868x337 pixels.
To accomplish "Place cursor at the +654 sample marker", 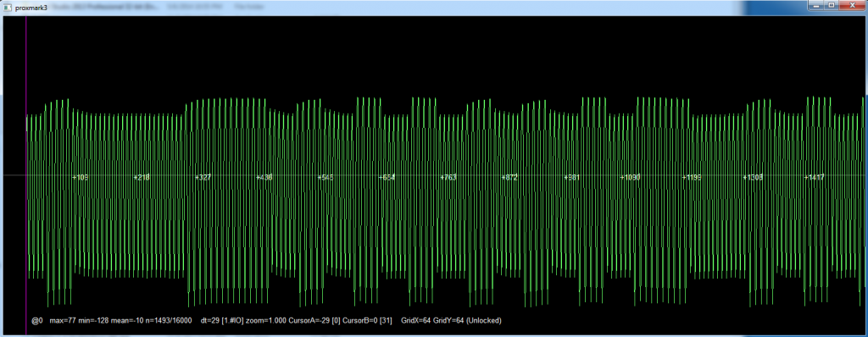I will 387,178.
